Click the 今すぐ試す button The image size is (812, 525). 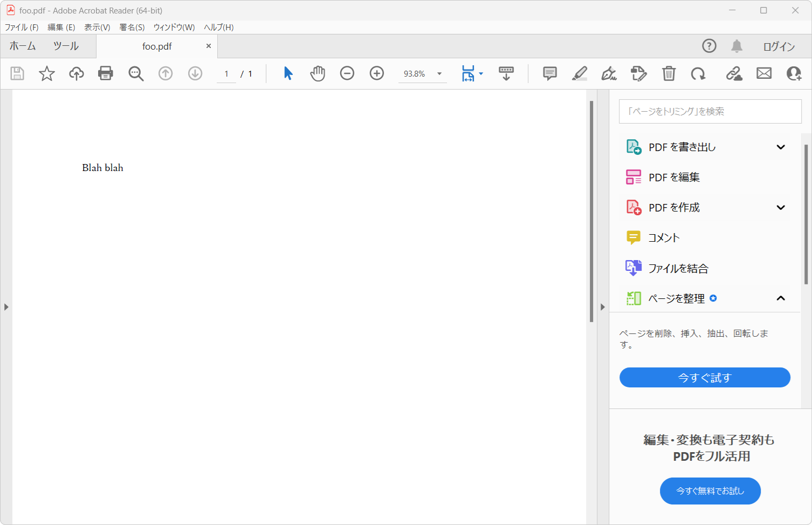tap(705, 378)
